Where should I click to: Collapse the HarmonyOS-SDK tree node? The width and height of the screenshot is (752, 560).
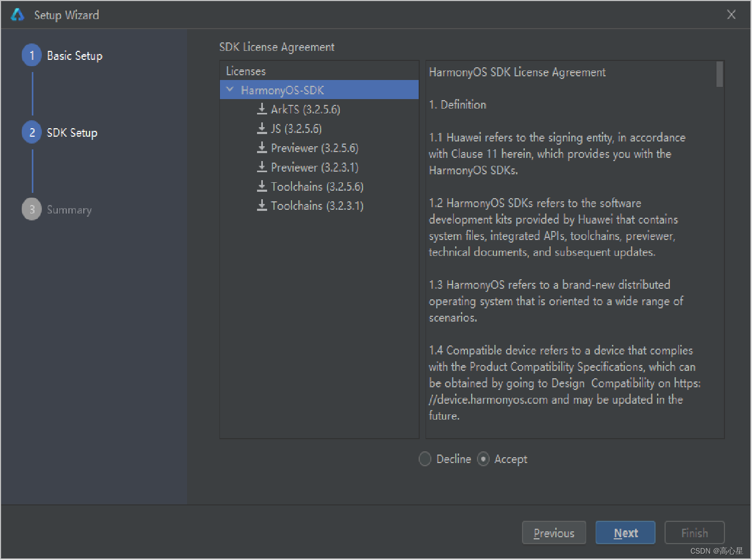click(x=230, y=90)
